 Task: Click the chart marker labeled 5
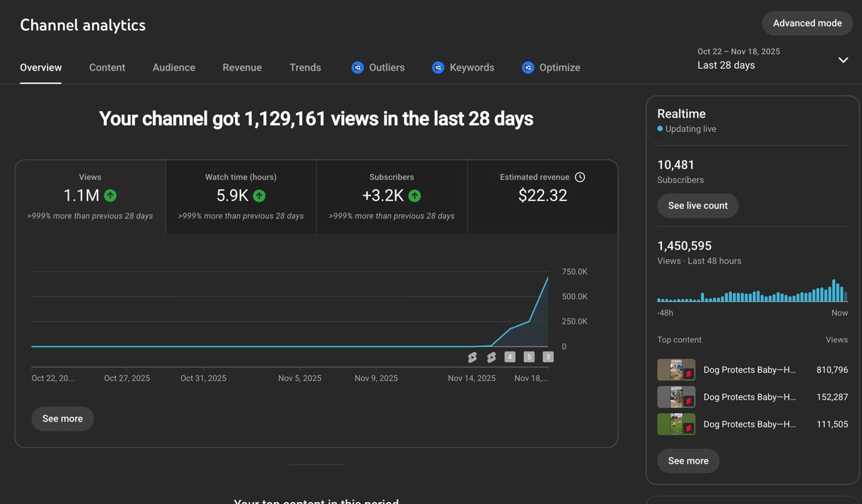pos(529,357)
